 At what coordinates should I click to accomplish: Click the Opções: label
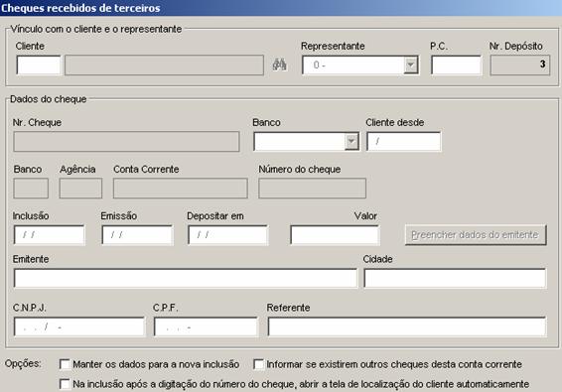23,363
